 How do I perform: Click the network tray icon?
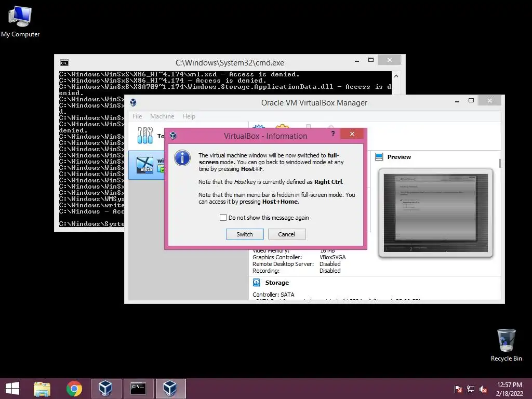(x=471, y=389)
